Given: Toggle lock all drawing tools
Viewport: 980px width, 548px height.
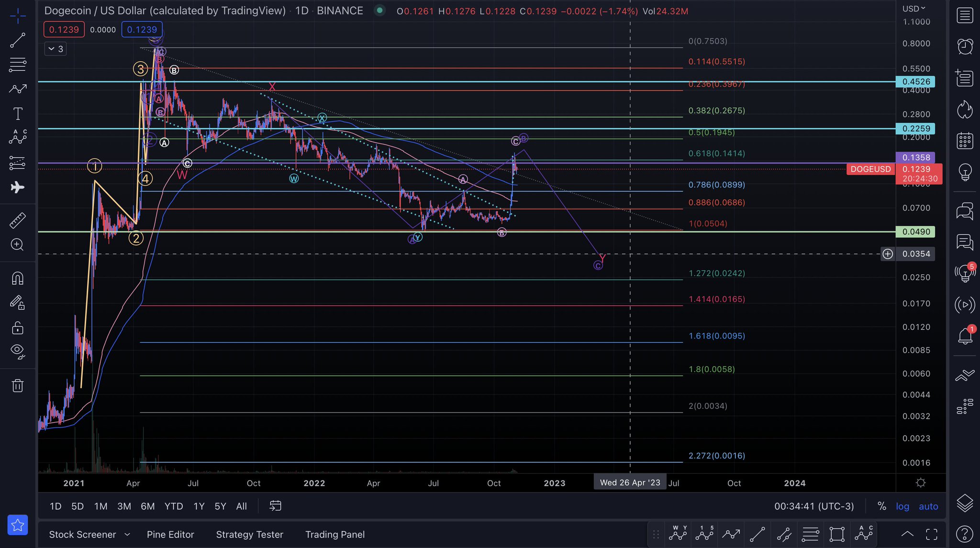Looking at the screenshot, I should (x=18, y=328).
